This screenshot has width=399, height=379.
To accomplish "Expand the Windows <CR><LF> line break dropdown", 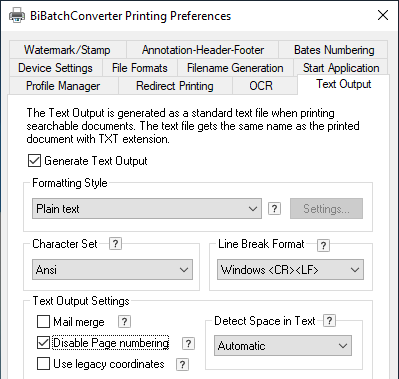I will point(290,269).
